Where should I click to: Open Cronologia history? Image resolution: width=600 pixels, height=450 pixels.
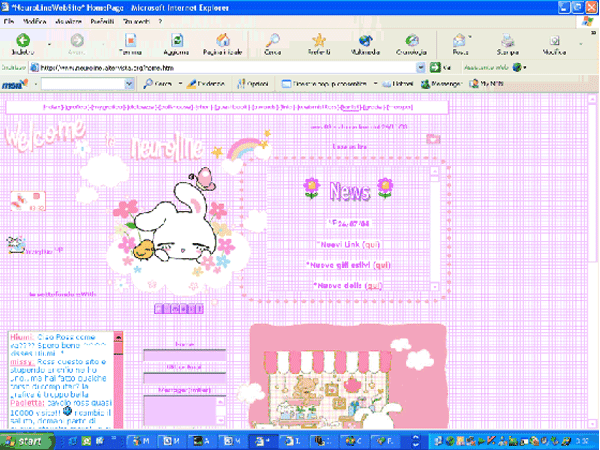[412, 44]
